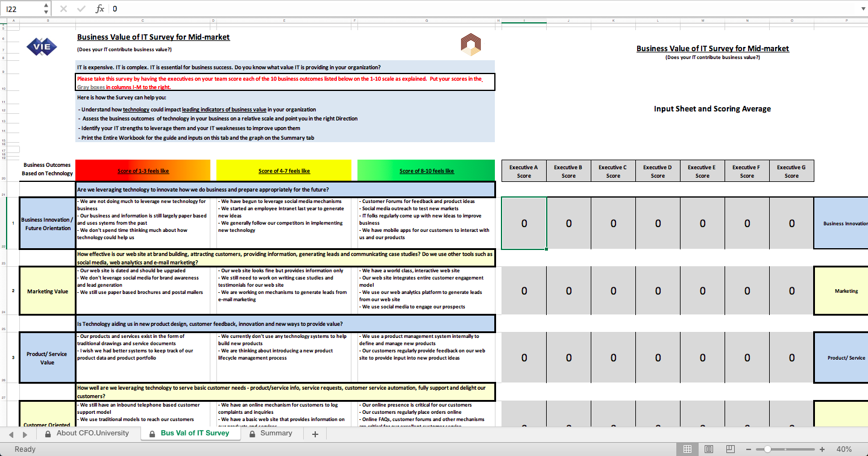
Task: Select column M header
Action: [x=702, y=21]
